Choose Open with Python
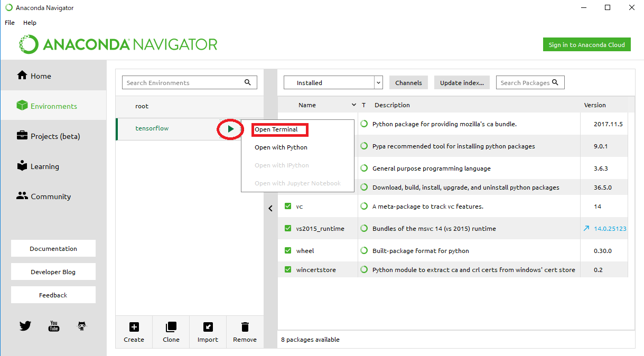The image size is (644, 356). (x=281, y=147)
